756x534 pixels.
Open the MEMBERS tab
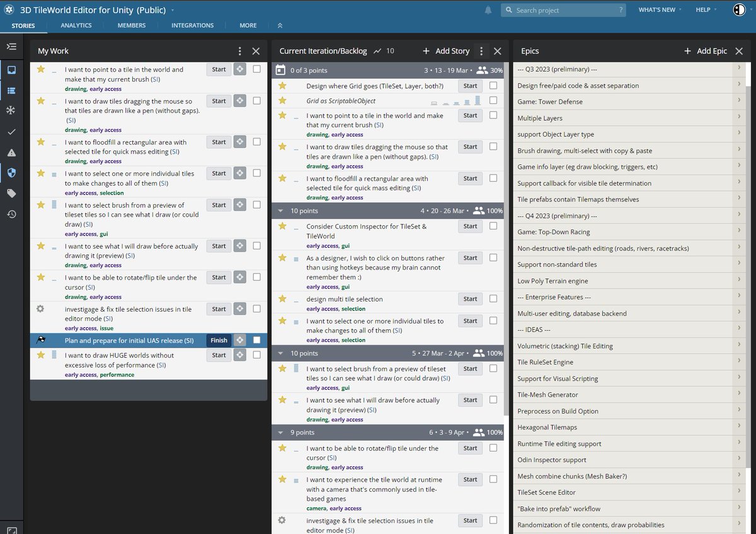pyautogui.click(x=132, y=26)
